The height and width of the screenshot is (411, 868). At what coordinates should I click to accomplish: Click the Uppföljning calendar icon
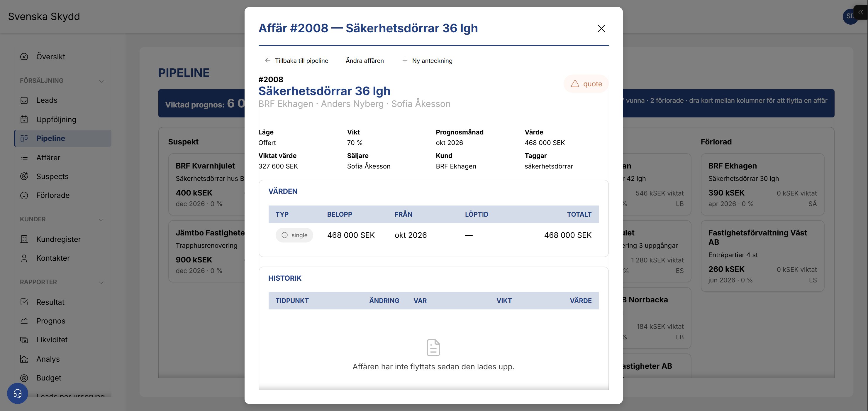(24, 119)
